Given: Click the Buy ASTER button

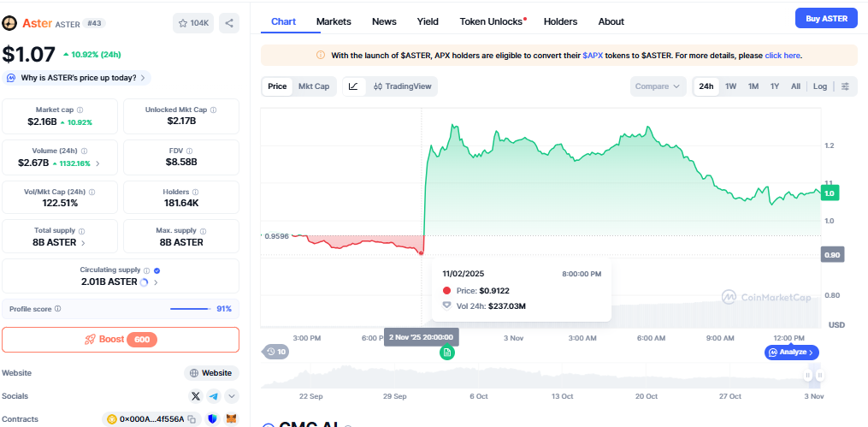Looking at the screenshot, I should pos(825,19).
